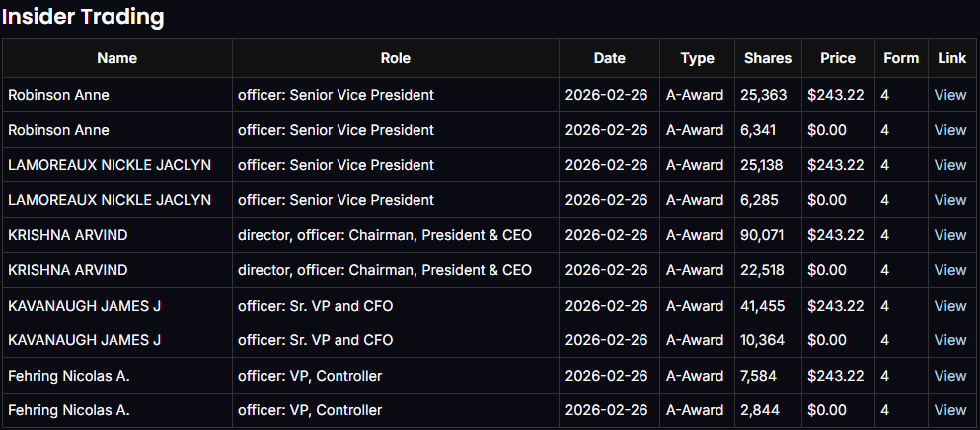The width and height of the screenshot is (980, 430).
Task: Open View link for Robinson Anne 25,363 shares
Action: 950,95
